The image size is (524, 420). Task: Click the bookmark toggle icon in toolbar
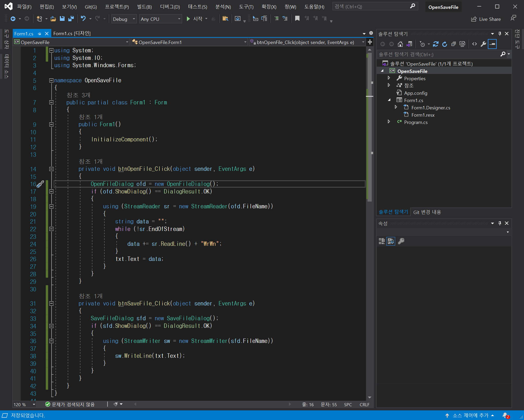297,18
